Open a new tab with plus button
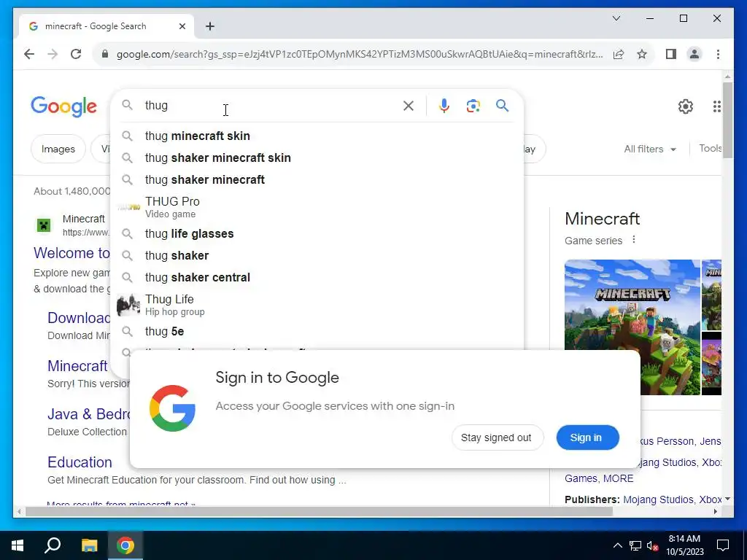Image resolution: width=747 pixels, height=560 pixels. click(210, 26)
